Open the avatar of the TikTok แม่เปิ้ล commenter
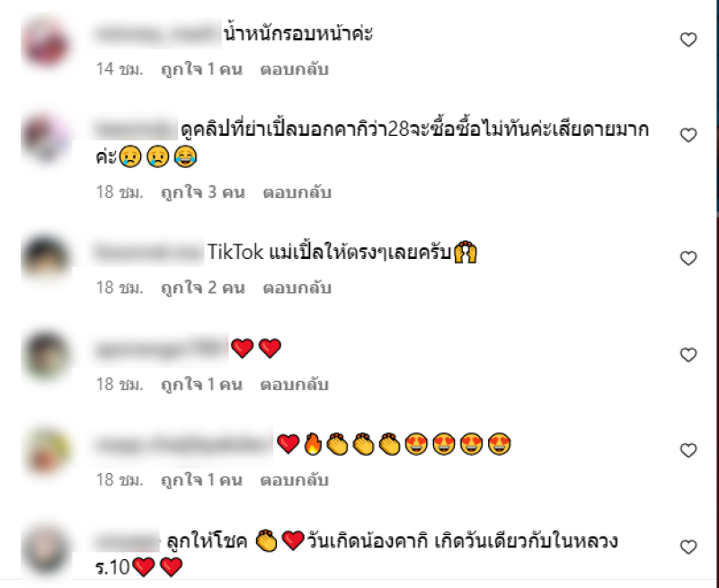 click(x=46, y=258)
